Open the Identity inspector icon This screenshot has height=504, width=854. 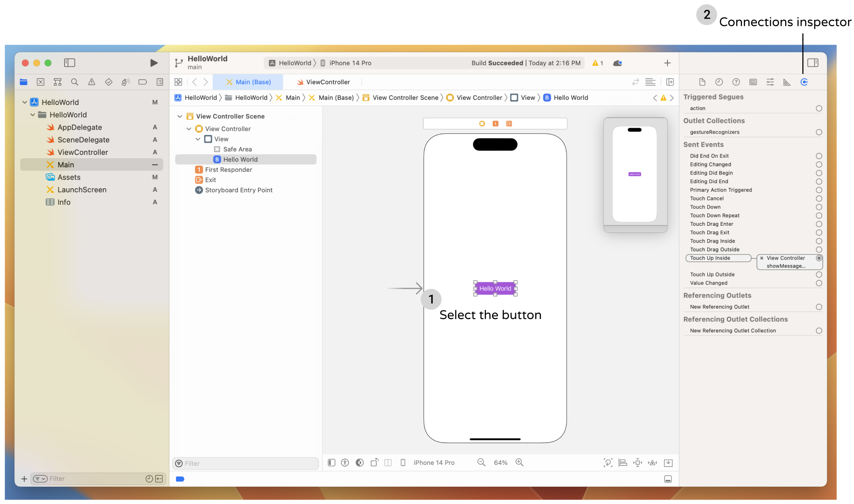click(753, 82)
